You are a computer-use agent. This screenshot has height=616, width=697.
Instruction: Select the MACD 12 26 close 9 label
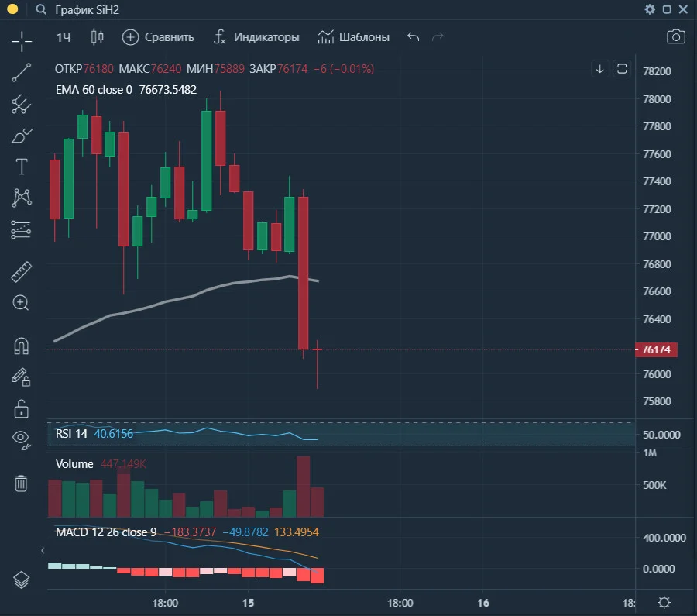[x=106, y=532]
